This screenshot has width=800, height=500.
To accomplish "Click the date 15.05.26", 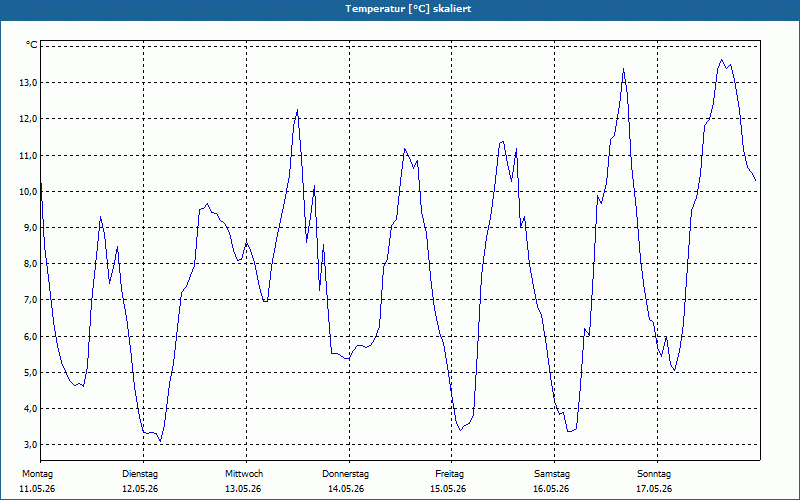I will pos(448,489).
